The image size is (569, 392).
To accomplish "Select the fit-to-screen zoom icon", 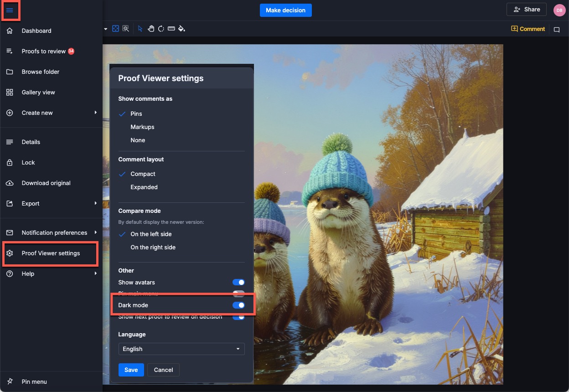I will (x=115, y=29).
